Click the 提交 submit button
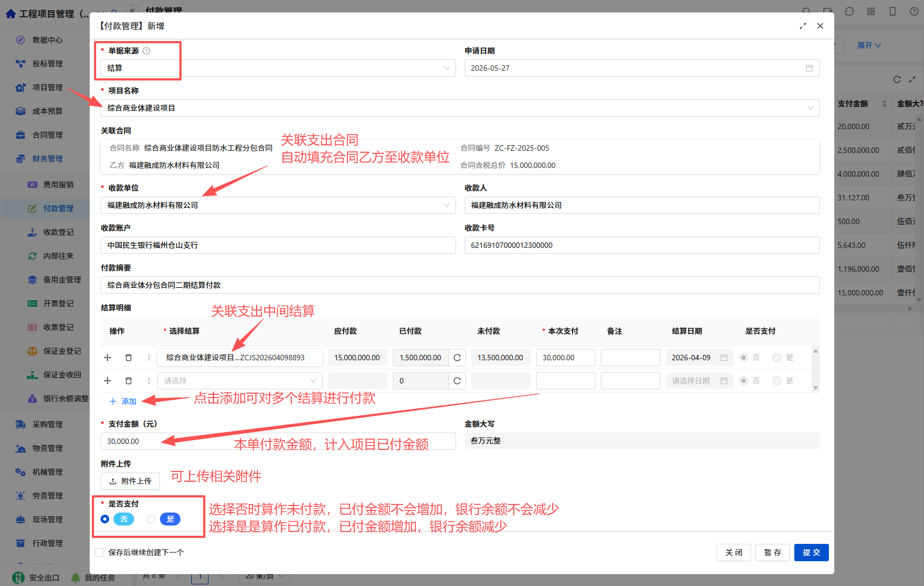The height and width of the screenshot is (586, 924). [x=811, y=553]
